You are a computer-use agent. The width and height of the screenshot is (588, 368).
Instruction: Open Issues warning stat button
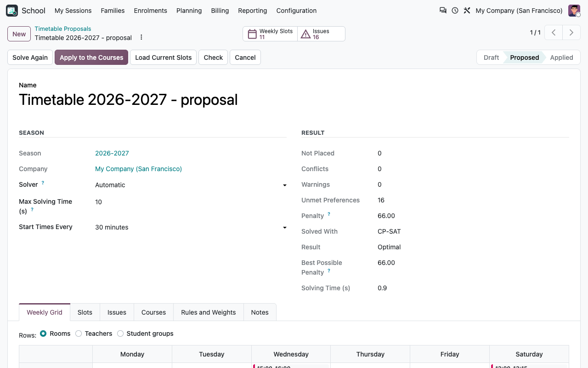click(x=321, y=34)
